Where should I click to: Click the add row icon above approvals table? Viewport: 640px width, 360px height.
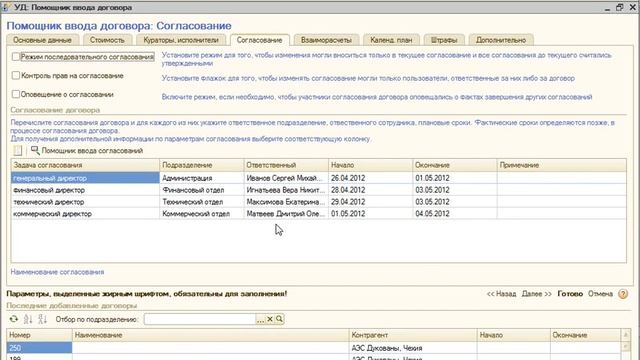coord(18,151)
